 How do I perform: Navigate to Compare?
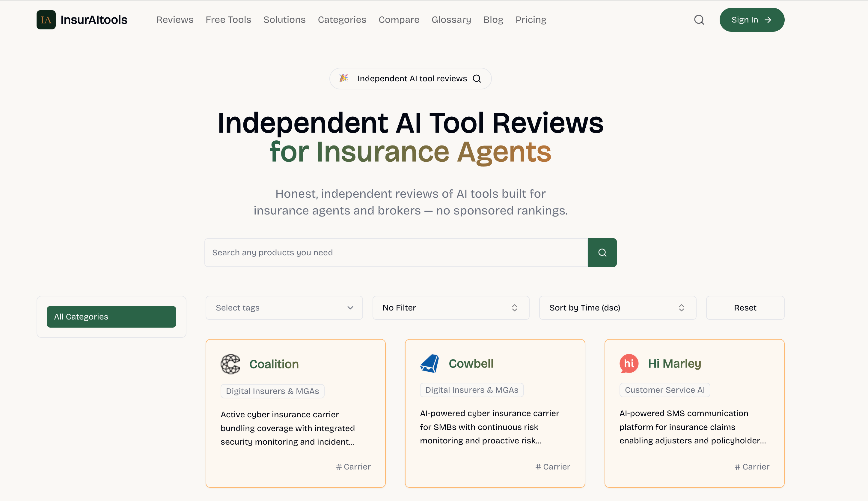pyautogui.click(x=399, y=19)
